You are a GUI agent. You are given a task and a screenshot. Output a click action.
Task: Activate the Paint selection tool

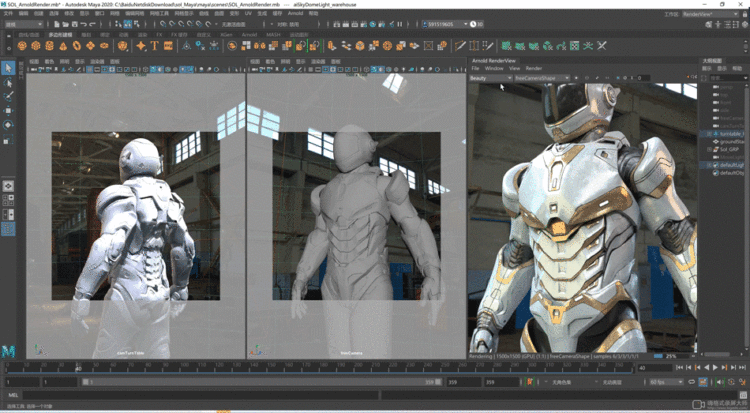point(8,97)
